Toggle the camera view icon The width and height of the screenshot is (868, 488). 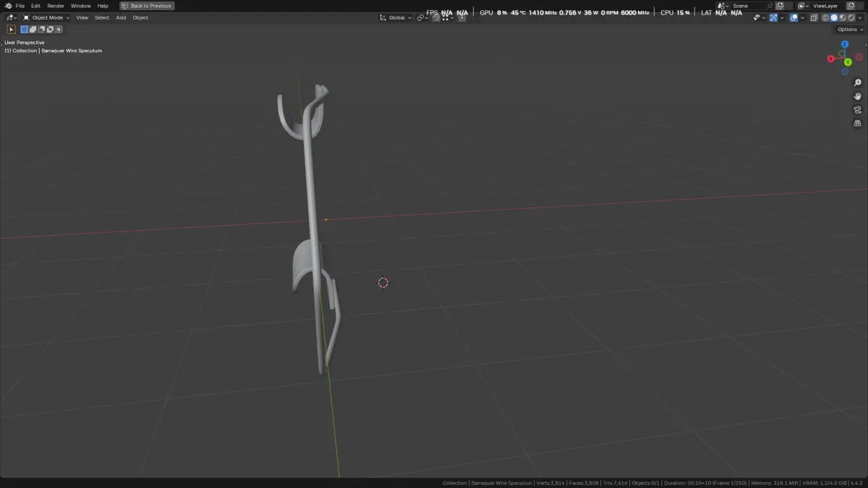click(x=858, y=110)
